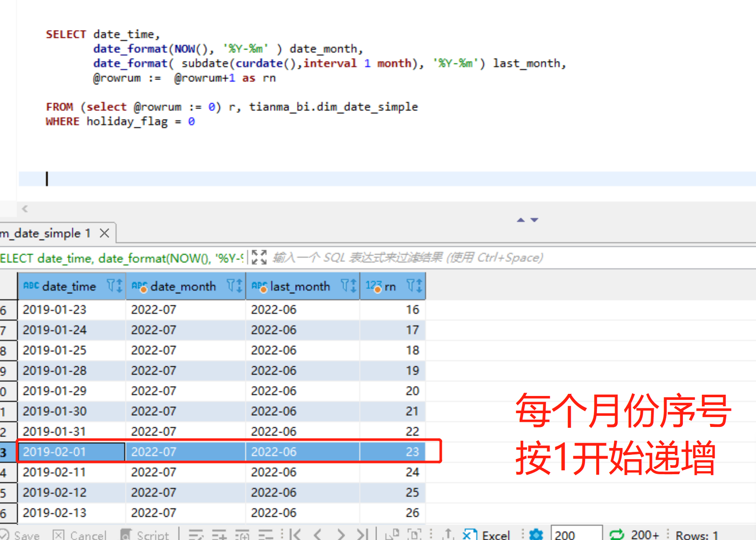Screen dimensions: 756x540
Task: Click last_month cell in row 2019-02-11
Action: click(303, 472)
